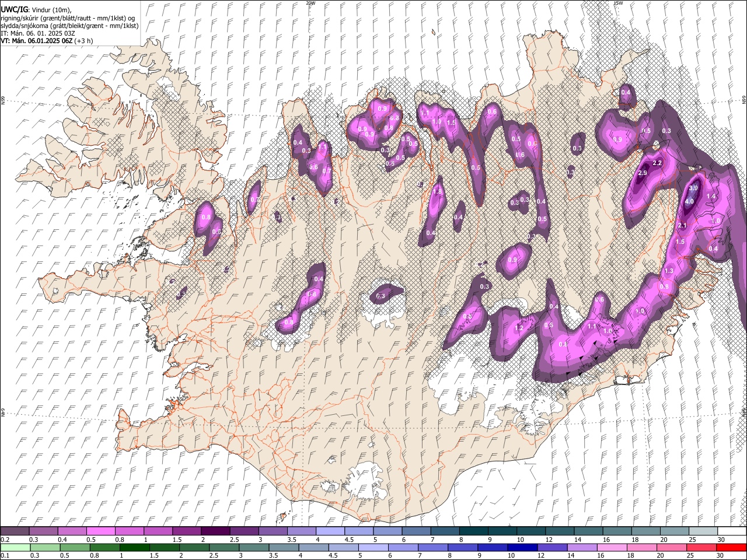Click the 'IT: Mán. 06. 01. 2025 03Z' line
The image size is (747, 560).
pyautogui.click(x=37, y=33)
